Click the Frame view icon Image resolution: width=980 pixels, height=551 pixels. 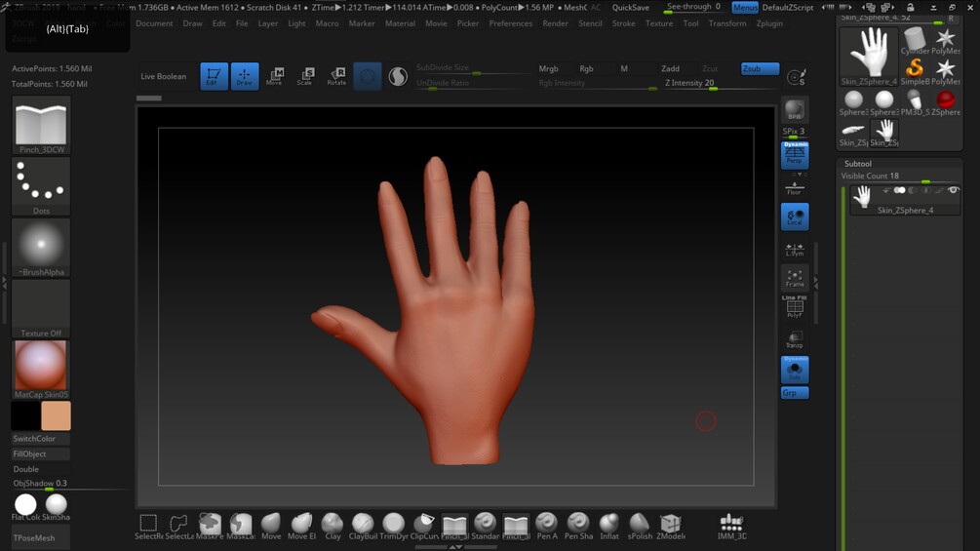(x=795, y=278)
